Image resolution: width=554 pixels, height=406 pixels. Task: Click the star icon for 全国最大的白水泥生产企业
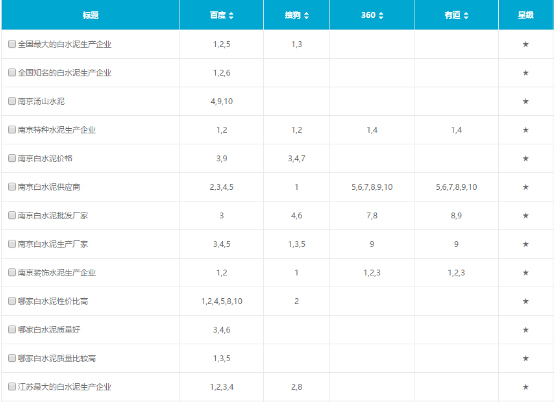(x=525, y=44)
